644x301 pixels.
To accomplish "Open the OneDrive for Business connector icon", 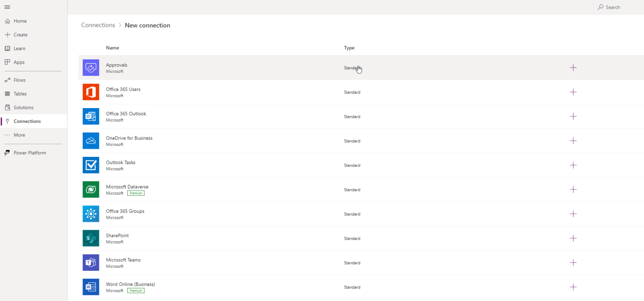I will [91, 140].
